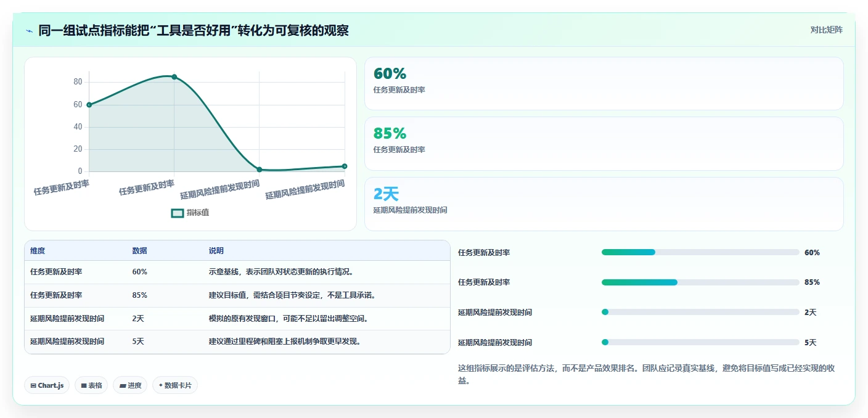Click the 60% cell in the table

tap(139, 272)
